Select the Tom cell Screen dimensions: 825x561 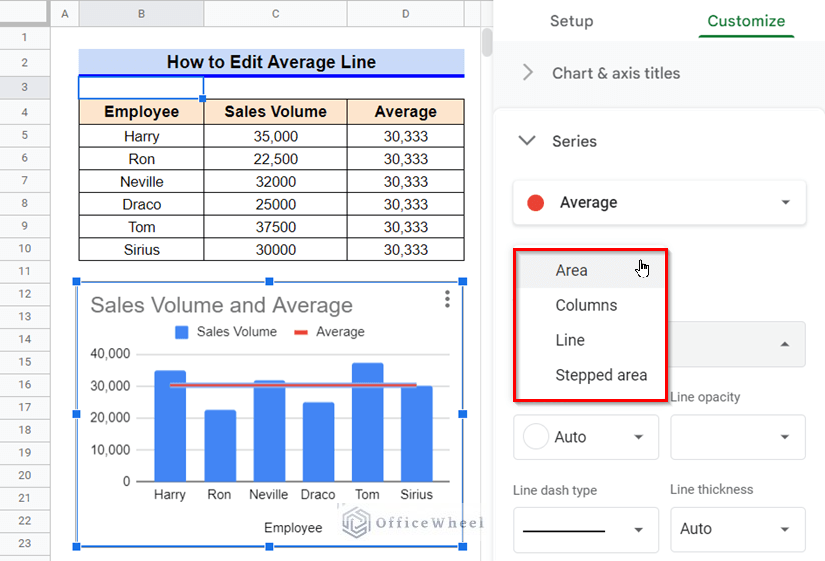[141, 227]
